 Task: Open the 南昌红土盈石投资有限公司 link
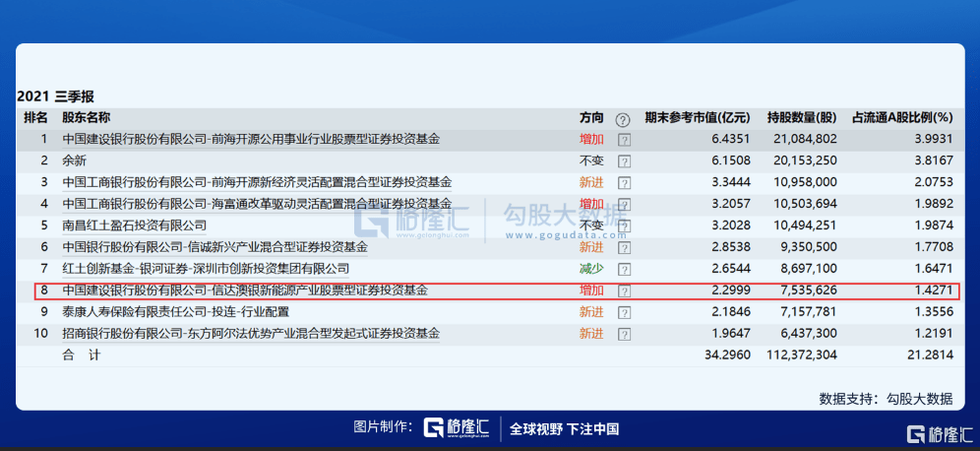(x=134, y=225)
